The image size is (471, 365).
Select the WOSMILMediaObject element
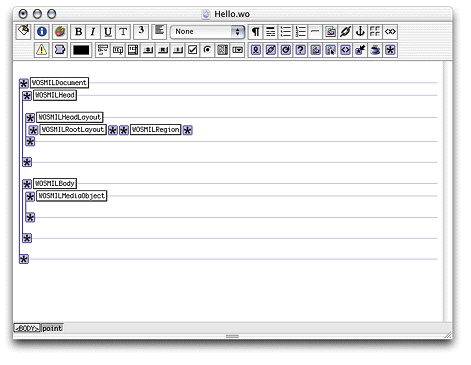click(x=71, y=196)
